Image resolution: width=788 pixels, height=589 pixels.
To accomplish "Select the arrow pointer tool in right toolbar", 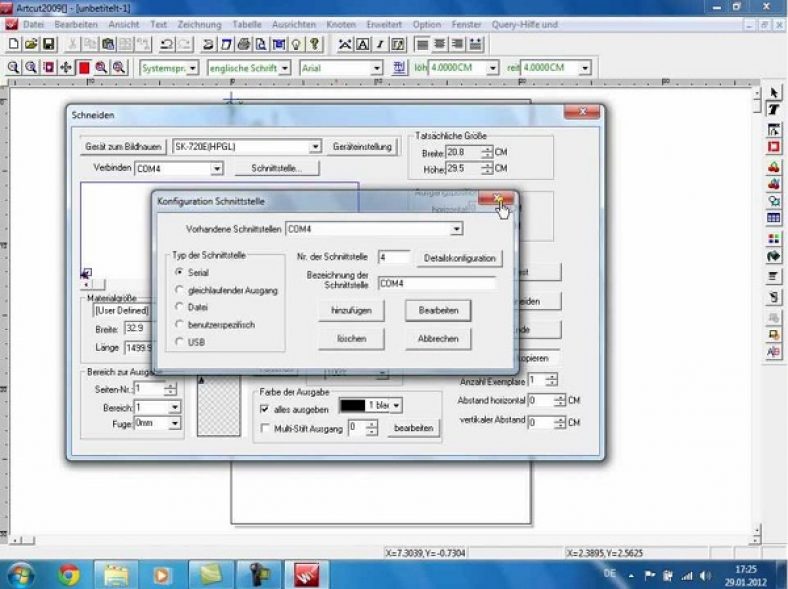I will [774, 93].
